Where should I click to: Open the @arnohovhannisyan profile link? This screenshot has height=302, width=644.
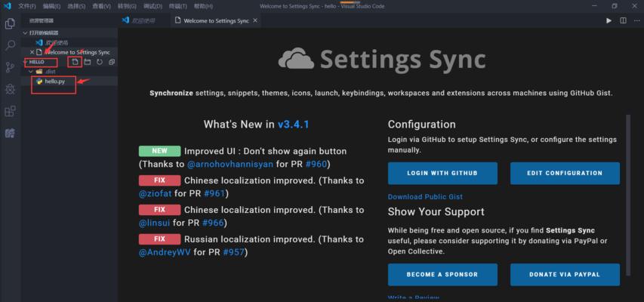pyautogui.click(x=230, y=165)
